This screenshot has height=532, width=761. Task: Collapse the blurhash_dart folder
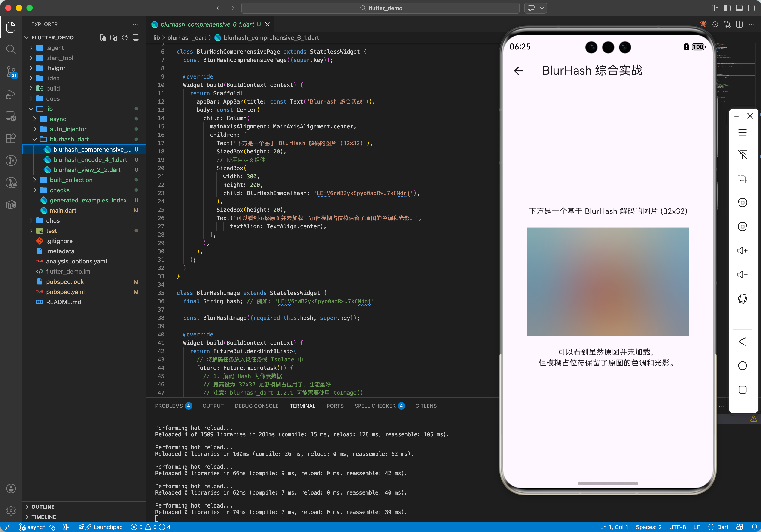tap(69, 139)
